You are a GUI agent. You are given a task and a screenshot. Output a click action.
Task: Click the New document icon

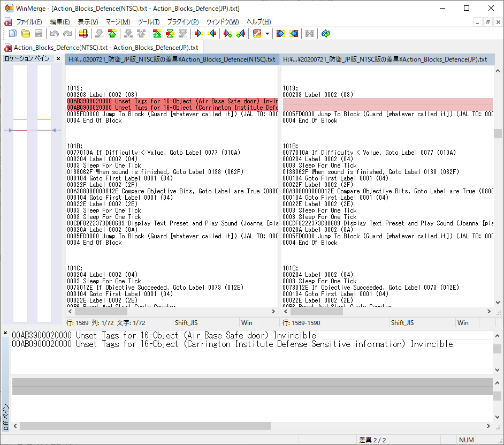12,34
